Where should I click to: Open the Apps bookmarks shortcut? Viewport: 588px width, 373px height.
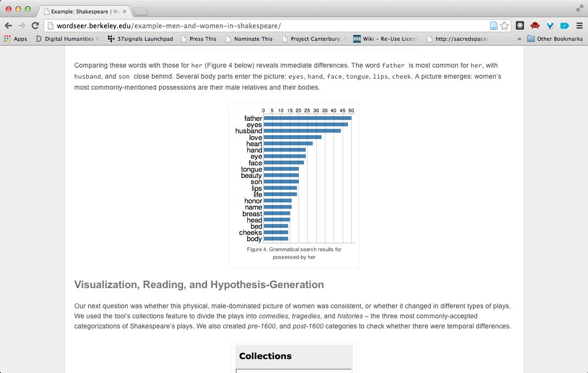tap(15, 39)
